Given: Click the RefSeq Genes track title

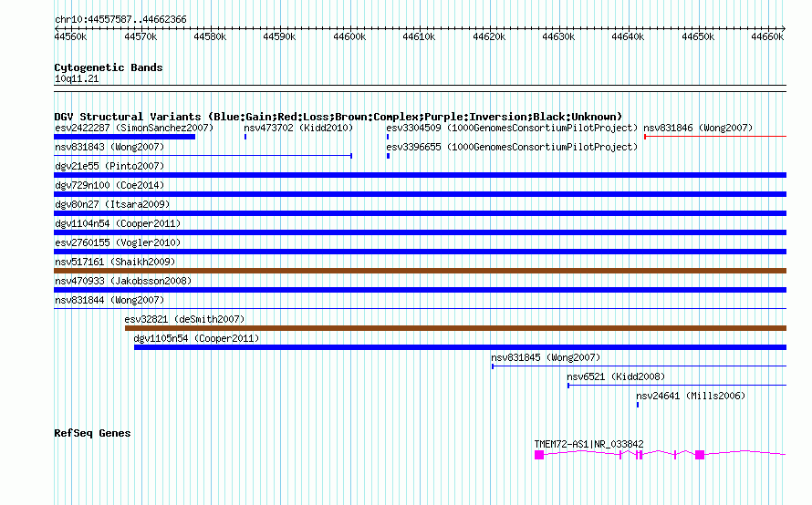Looking at the screenshot, I should click(92, 433).
